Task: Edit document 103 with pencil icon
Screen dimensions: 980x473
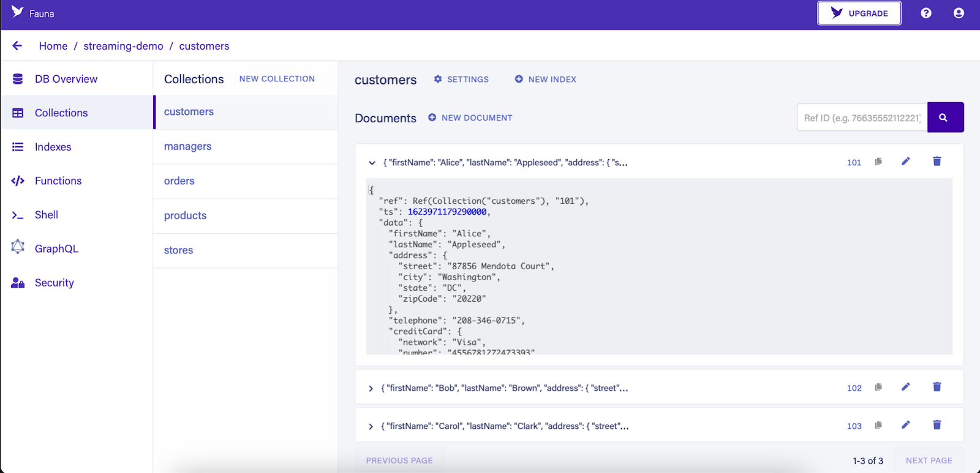Action: point(906,425)
